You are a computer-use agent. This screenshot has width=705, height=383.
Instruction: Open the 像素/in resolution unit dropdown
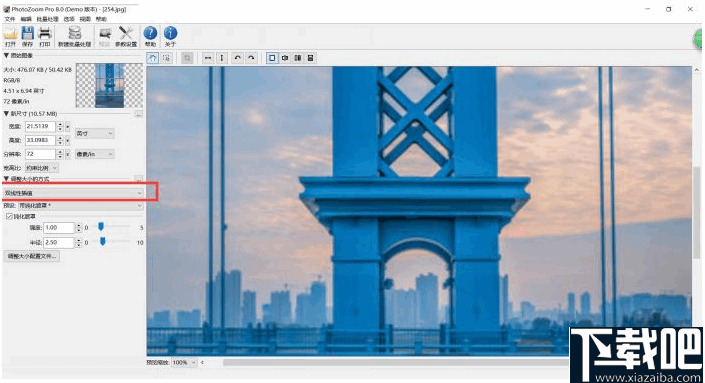pos(94,154)
